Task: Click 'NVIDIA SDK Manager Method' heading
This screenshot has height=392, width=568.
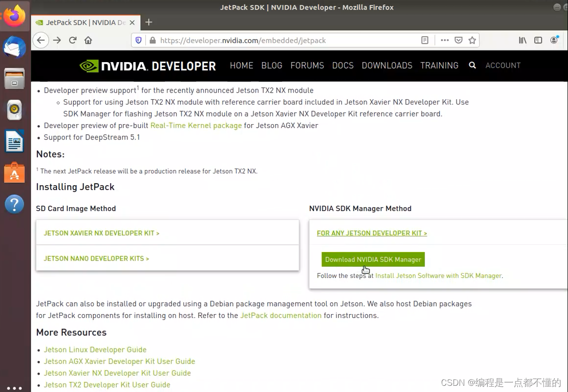Action: [x=360, y=209]
